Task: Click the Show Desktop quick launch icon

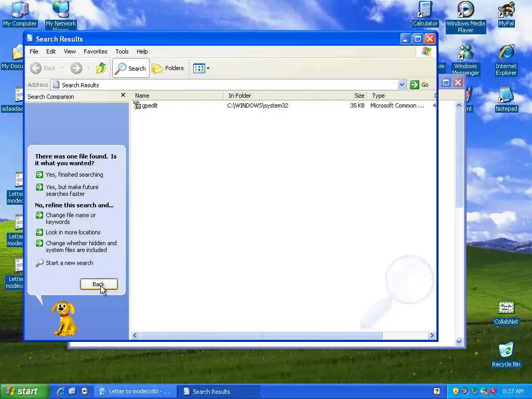Action: 72,391
